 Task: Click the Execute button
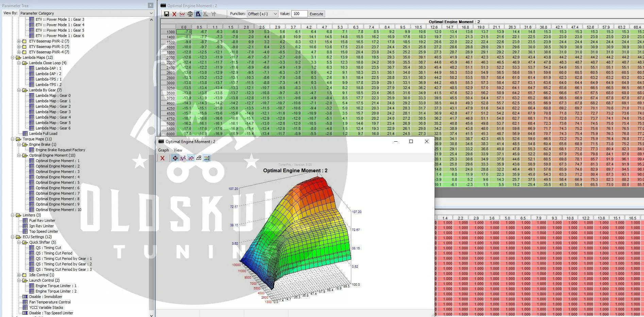pos(316,14)
